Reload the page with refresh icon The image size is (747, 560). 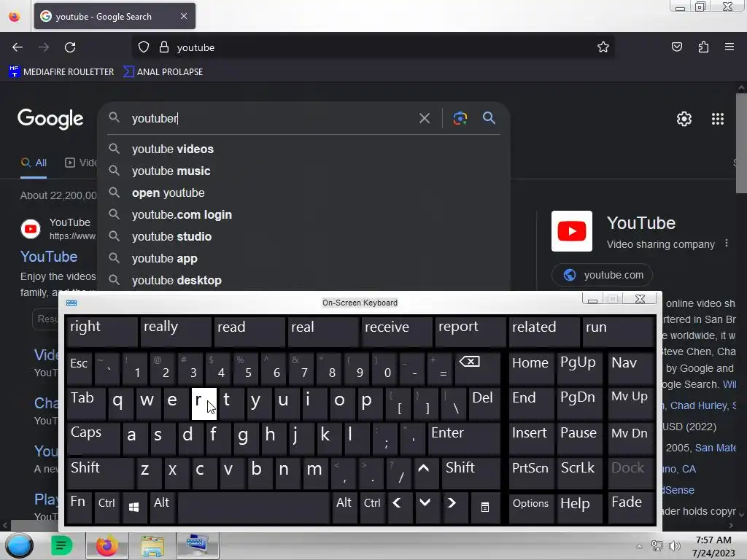tap(70, 47)
